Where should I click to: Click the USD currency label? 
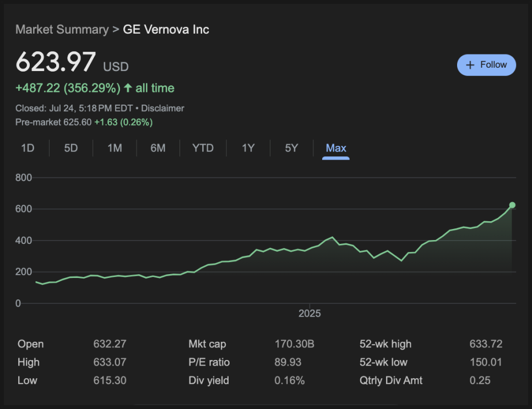click(116, 67)
